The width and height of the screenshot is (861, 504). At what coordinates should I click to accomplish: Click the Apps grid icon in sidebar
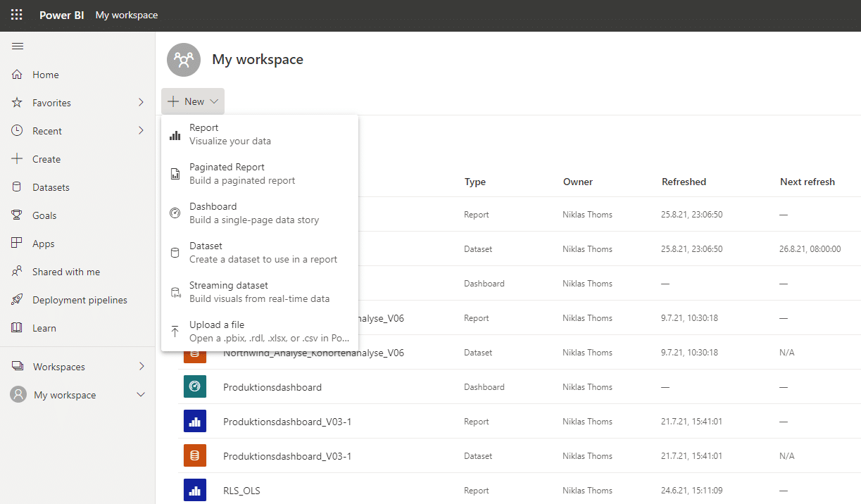18,244
